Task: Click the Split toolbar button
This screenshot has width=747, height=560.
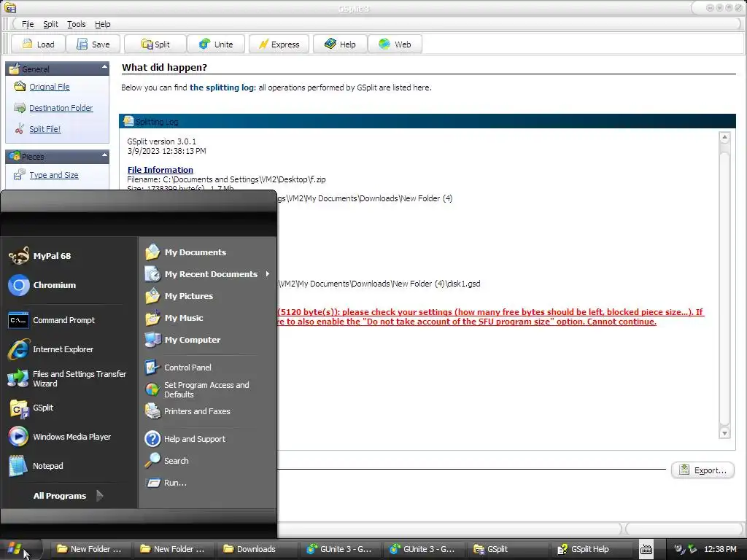Action: pos(155,44)
